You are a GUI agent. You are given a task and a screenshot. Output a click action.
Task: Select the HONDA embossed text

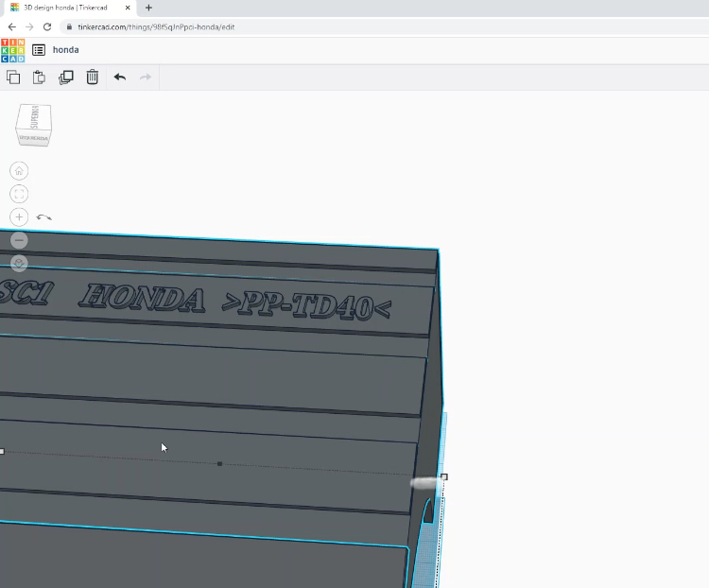pyautogui.click(x=142, y=298)
